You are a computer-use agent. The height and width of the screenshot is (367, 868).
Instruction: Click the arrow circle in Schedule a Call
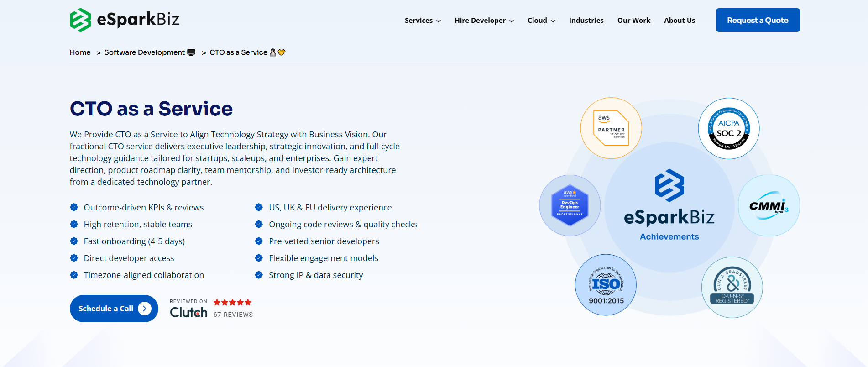point(145,309)
